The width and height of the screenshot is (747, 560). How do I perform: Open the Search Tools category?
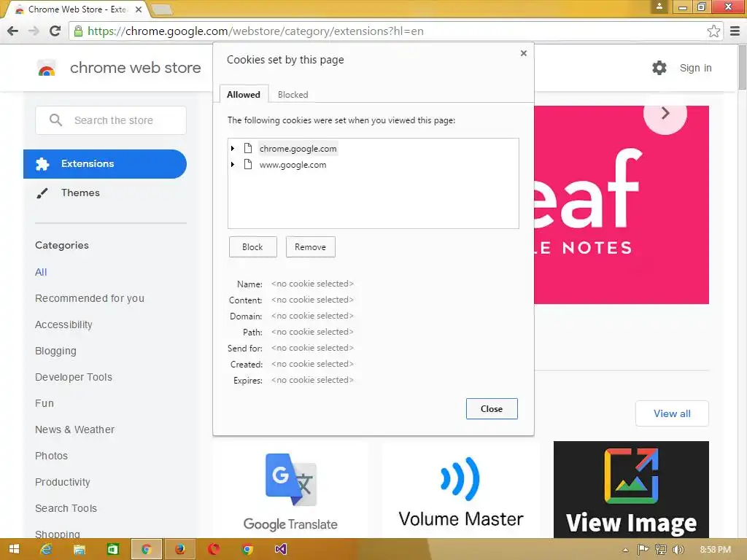(x=66, y=508)
